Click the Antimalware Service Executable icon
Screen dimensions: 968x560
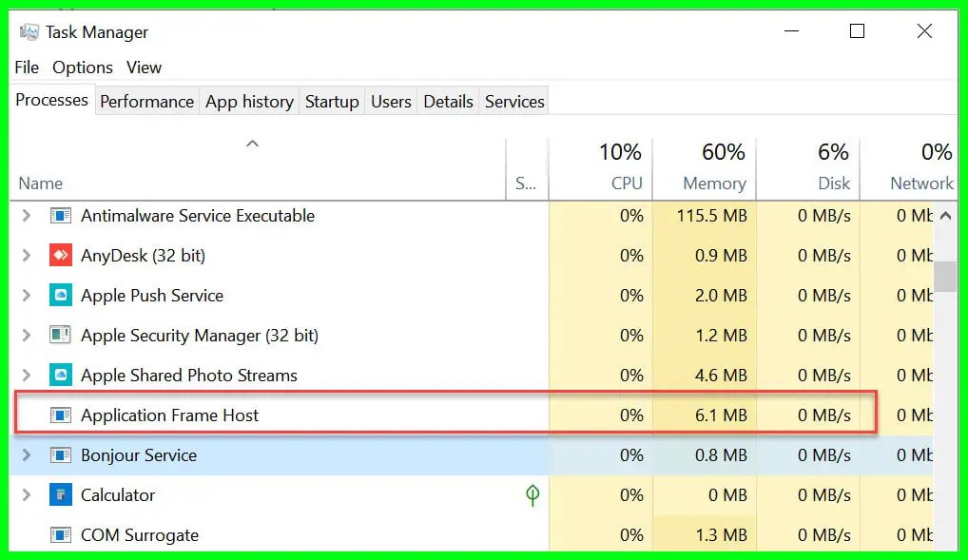pyautogui.click(x=62, y=216)
